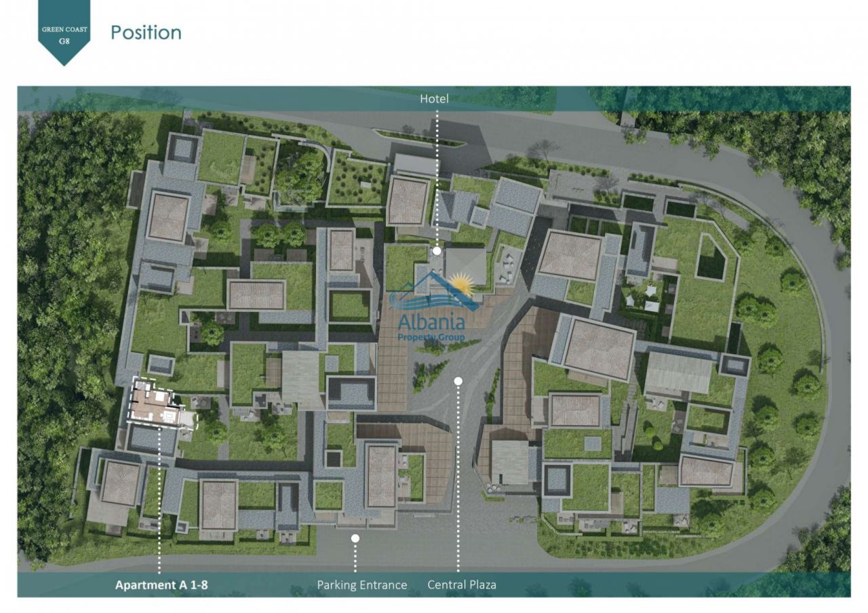Select the largest tiled-roof building right of plaza

tap(598, 348)
